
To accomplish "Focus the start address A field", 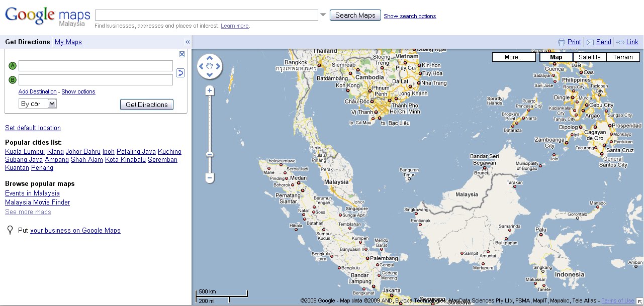I will (96, 66).
